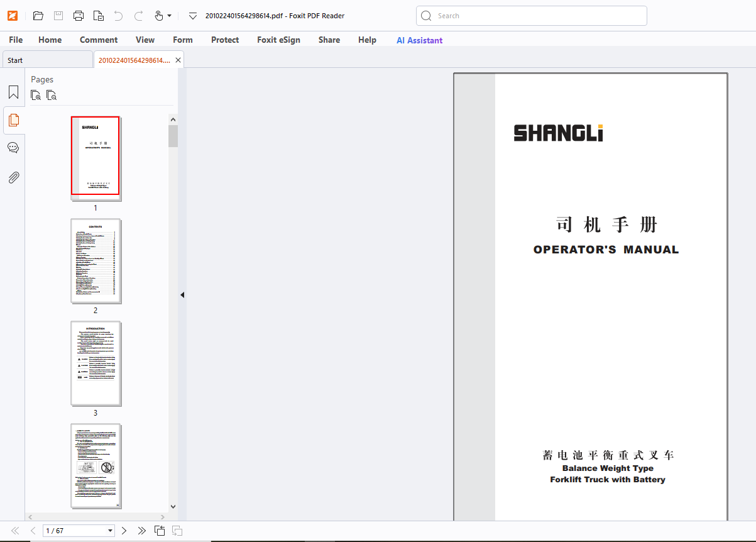
Task: Select the 201022401564298614 document tab
Action: [x=134, y=60]
